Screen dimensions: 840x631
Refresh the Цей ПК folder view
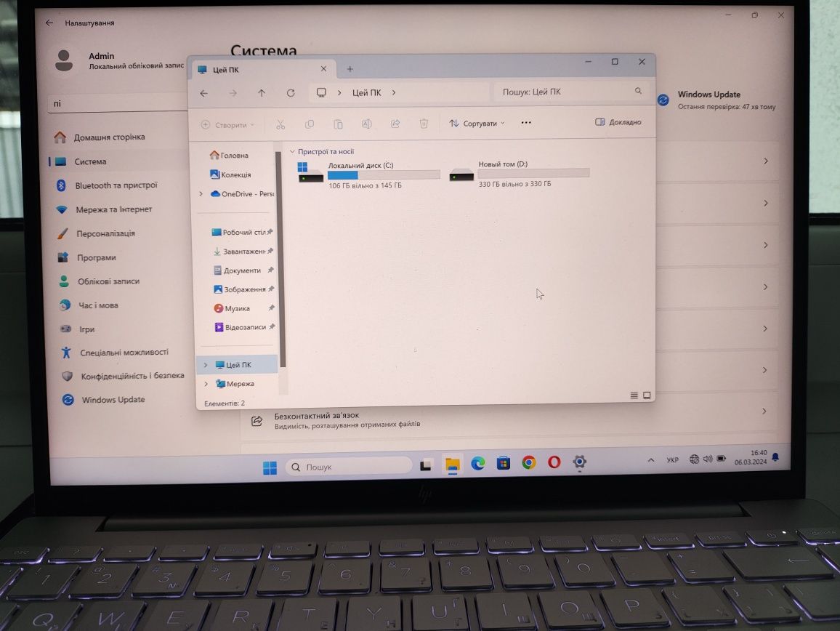point(291,93)
